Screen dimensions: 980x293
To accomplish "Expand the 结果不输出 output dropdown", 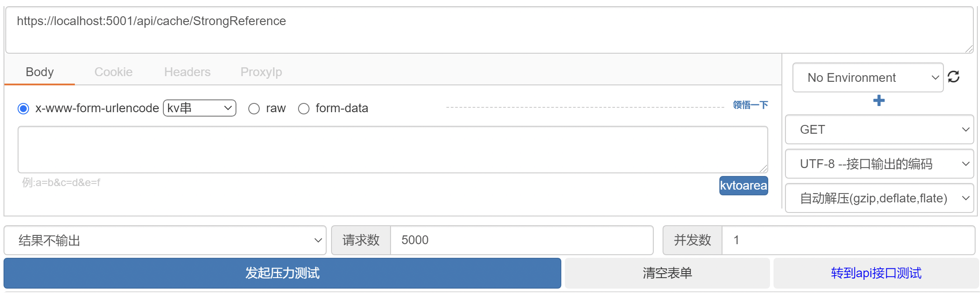I will tap(165, 240).
